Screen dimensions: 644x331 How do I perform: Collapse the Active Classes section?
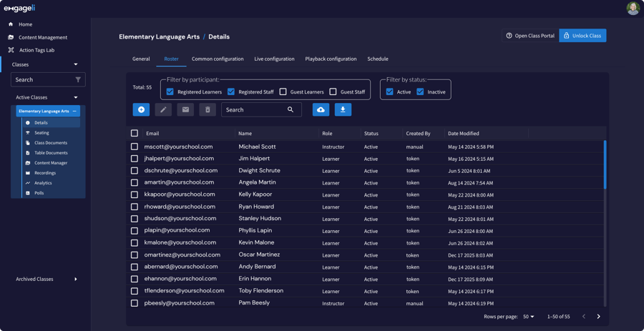point(75,97)
